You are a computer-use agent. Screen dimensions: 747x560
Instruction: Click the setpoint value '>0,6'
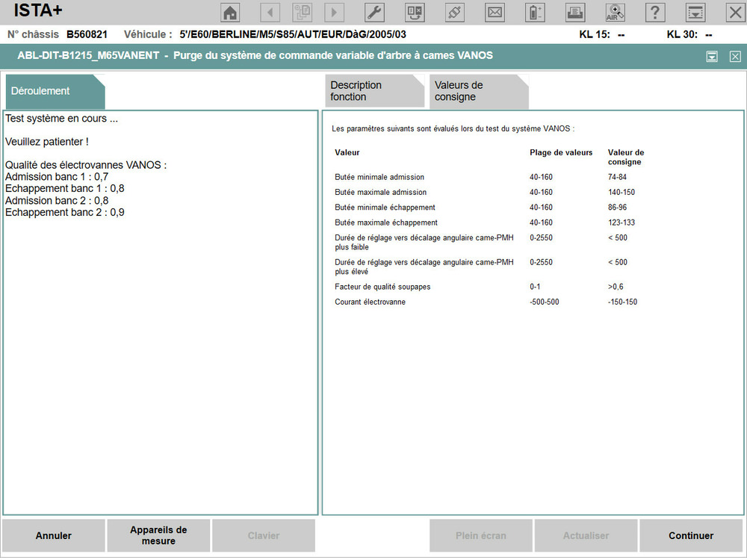(616, 287)
